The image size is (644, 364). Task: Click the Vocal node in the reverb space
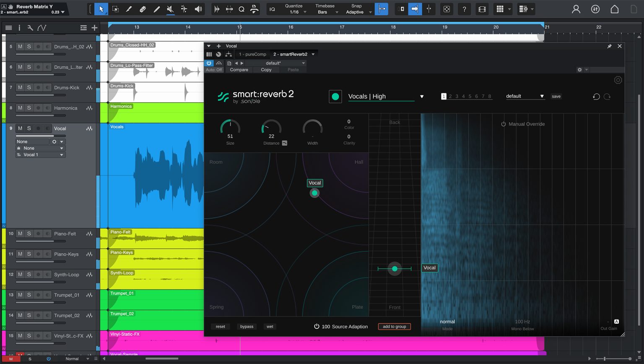[x=315, y=193]
